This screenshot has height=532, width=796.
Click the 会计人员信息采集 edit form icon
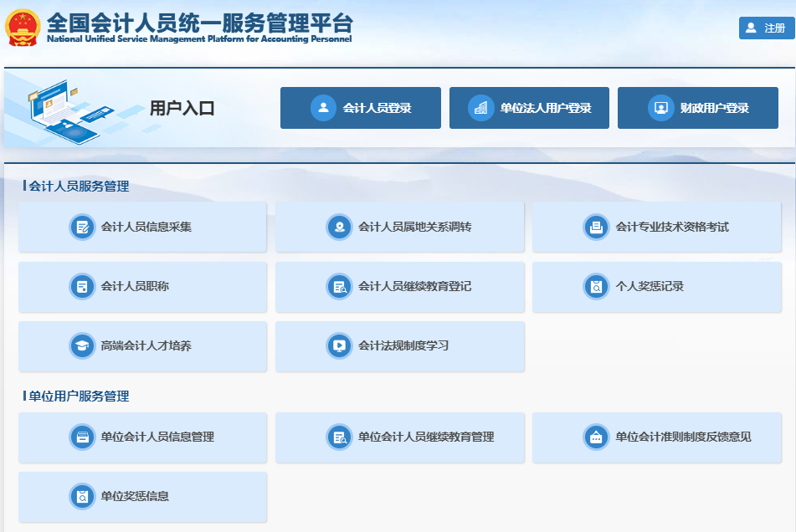tap(82, 227)
